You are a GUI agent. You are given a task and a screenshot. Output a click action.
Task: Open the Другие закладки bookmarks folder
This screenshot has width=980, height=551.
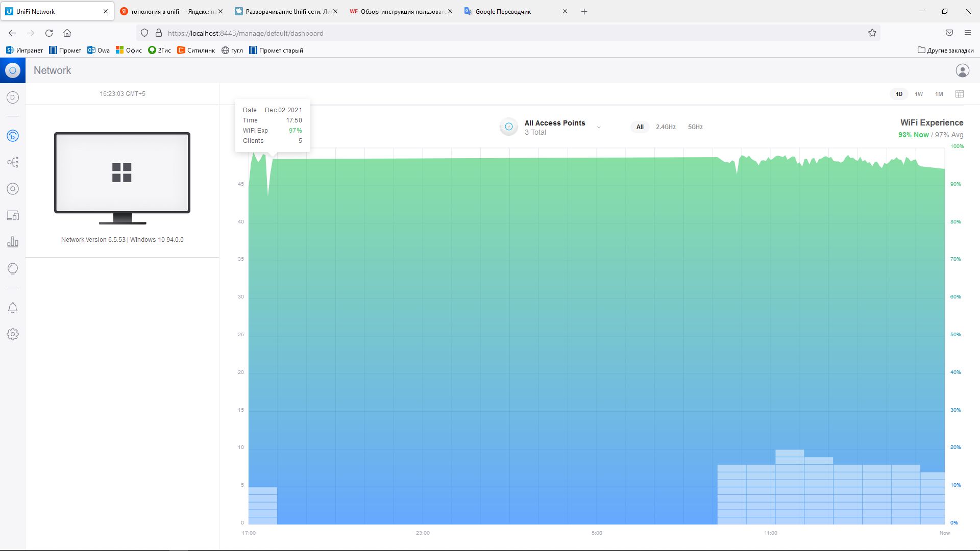pos(946,50)
